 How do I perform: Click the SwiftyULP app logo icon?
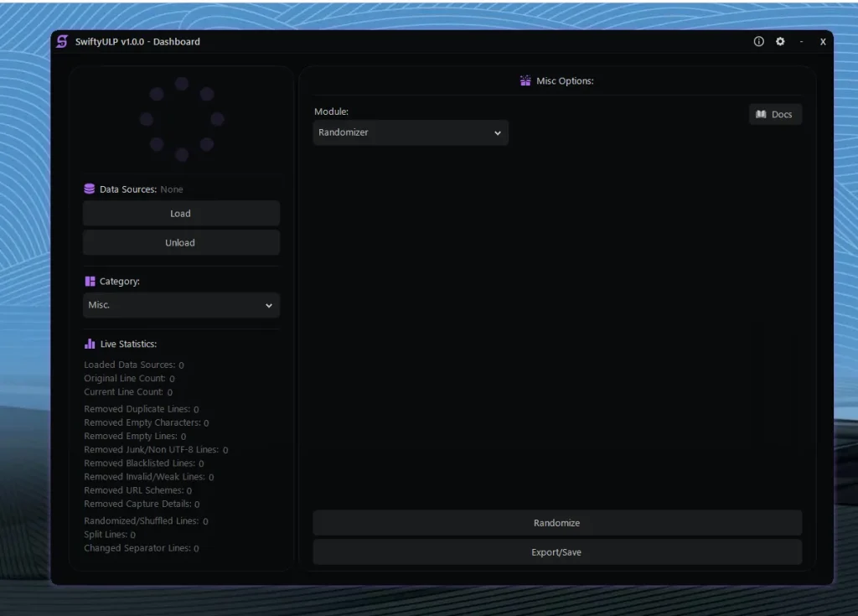click(x=59, y=41)
